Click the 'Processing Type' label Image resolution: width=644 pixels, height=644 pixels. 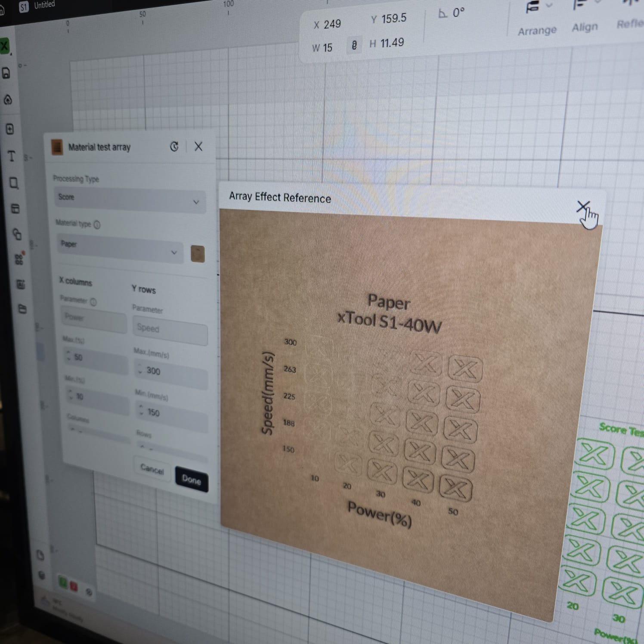tap(76, 179)
